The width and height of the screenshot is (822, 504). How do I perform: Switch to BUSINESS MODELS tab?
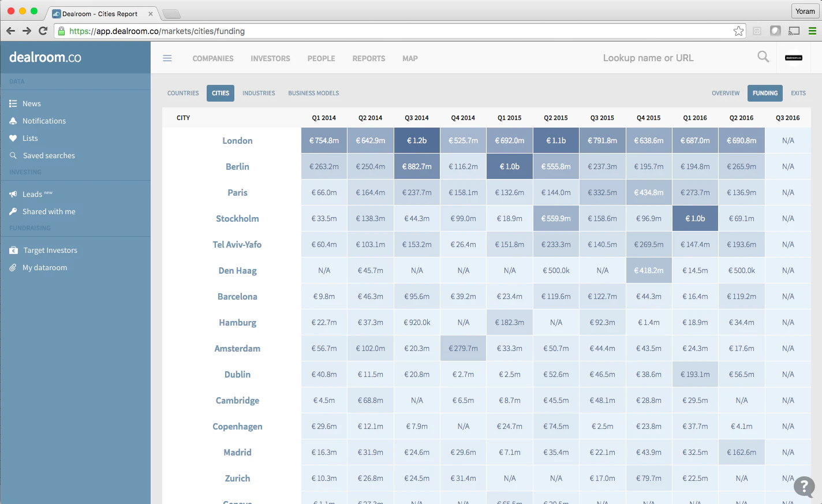(313, 93)
